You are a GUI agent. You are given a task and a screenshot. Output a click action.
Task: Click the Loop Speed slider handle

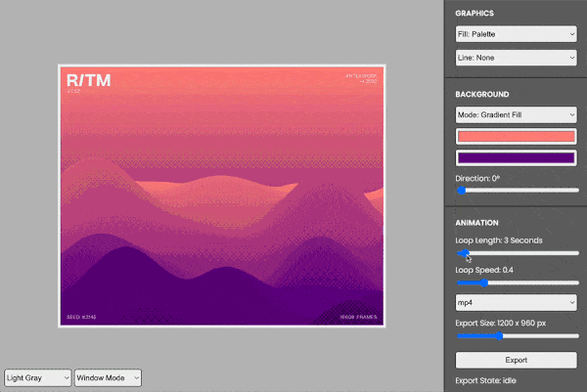[485, 282]
